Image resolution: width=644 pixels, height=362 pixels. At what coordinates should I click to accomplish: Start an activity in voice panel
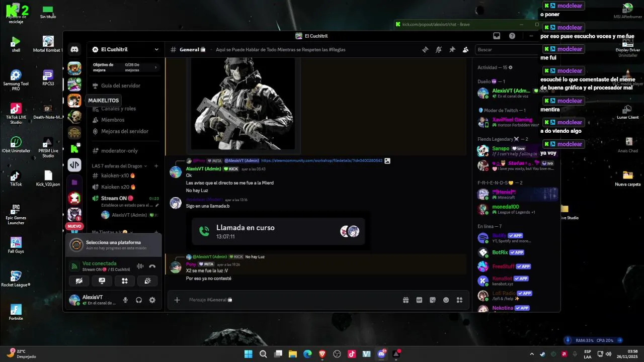coord(125,281)
